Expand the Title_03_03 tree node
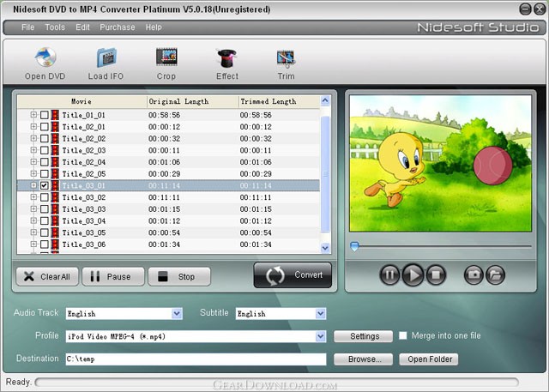The width and height of the screenshot is (549, 392). pos(33,208)
